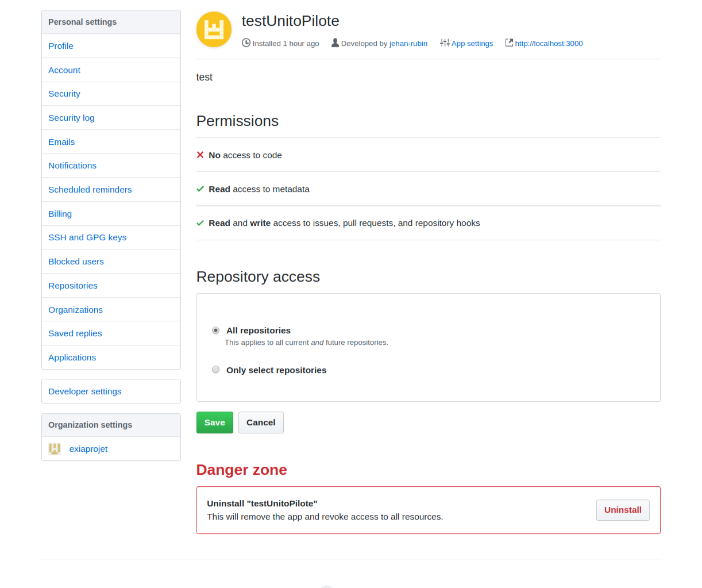702x588 pixels.
Task: View Blocked users
Action: [x=111, y=262]
